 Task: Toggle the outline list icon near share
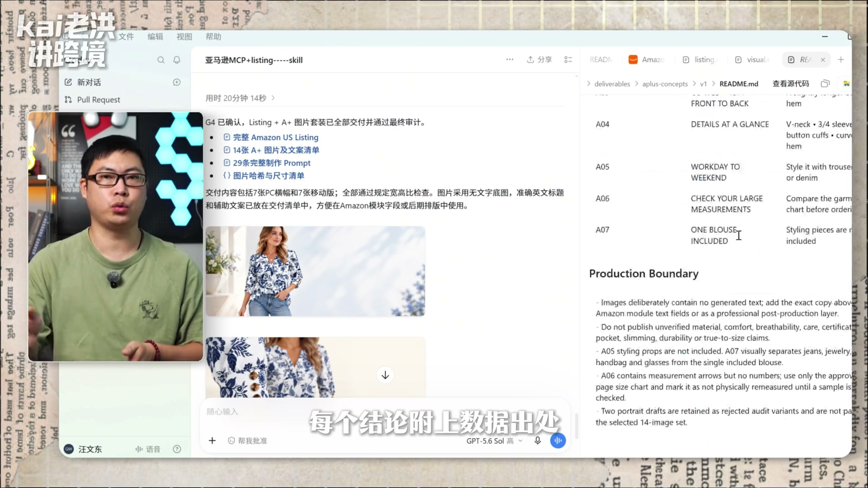[568, 60]
